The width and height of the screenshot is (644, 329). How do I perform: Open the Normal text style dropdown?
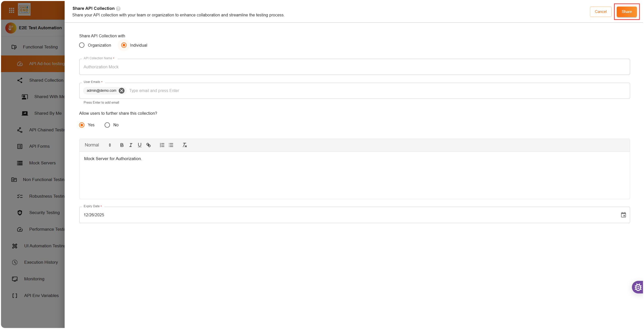(98, 145)
